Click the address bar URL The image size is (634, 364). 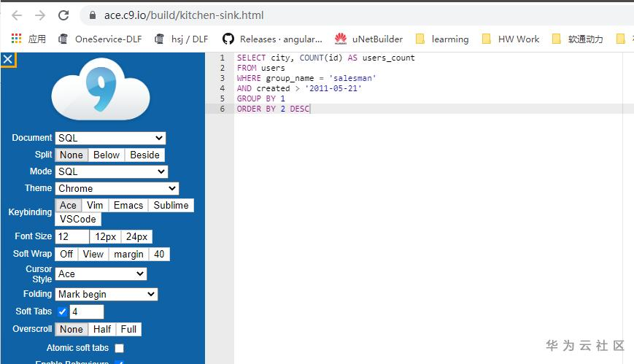(184, 15)
